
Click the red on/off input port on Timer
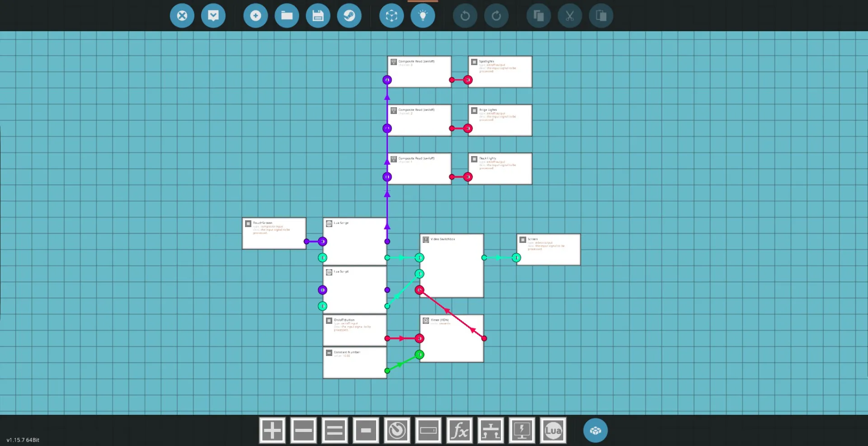(420, 338)
